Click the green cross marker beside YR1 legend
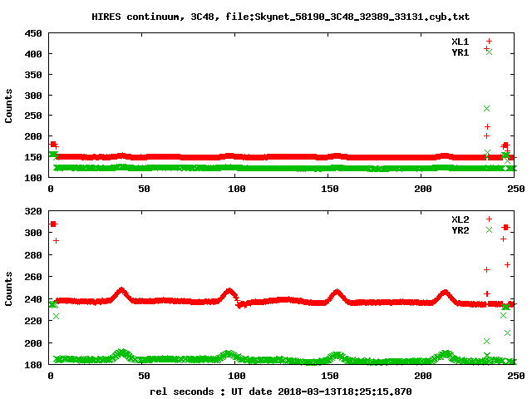The image size is (532, 399). point(489,52)
